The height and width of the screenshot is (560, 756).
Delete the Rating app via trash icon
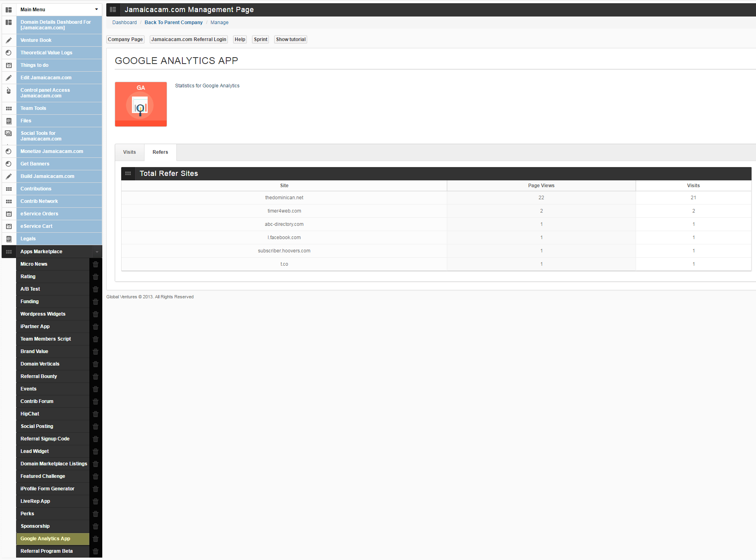pyautogui.click(x=95, y=277)
